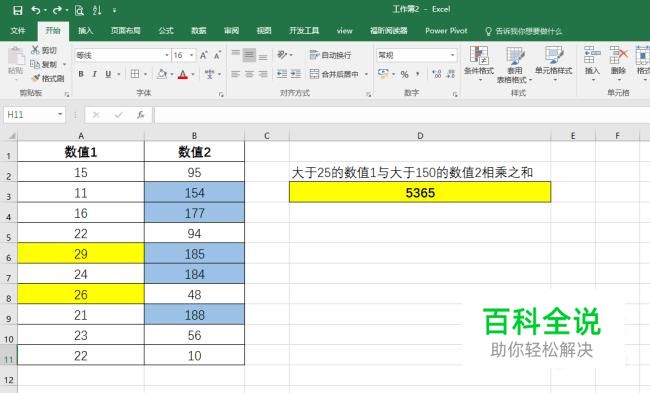Align text to the middle vertically

[249, 55]
